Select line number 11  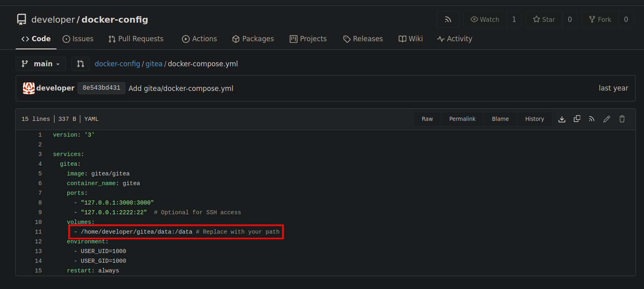[38, 232]
